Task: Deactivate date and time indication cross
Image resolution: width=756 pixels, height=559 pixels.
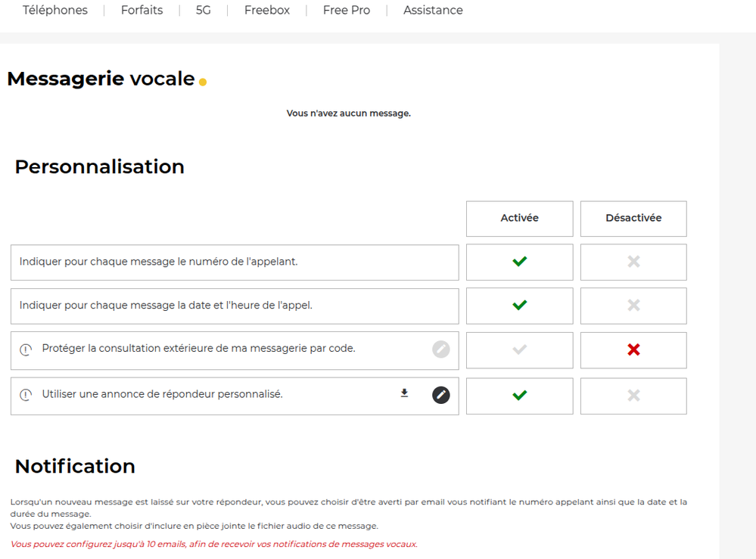Action: [633, 306]
